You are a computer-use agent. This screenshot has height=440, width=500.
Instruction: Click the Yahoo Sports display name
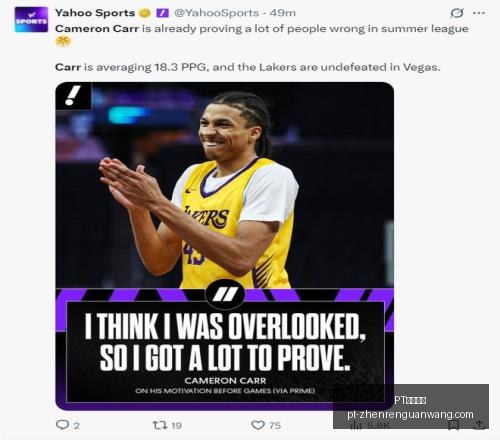[x=95, y=13]
